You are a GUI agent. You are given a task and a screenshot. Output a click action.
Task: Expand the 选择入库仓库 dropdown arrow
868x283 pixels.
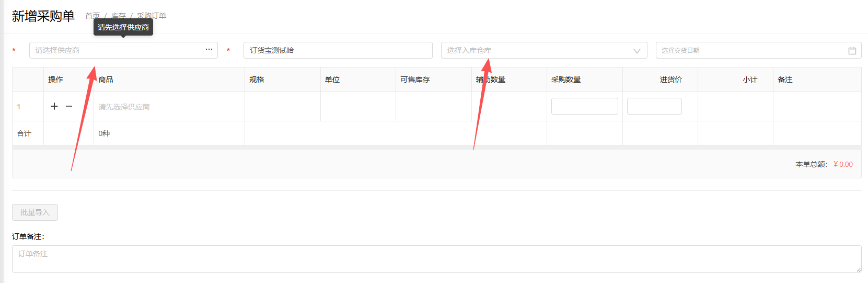636,51
